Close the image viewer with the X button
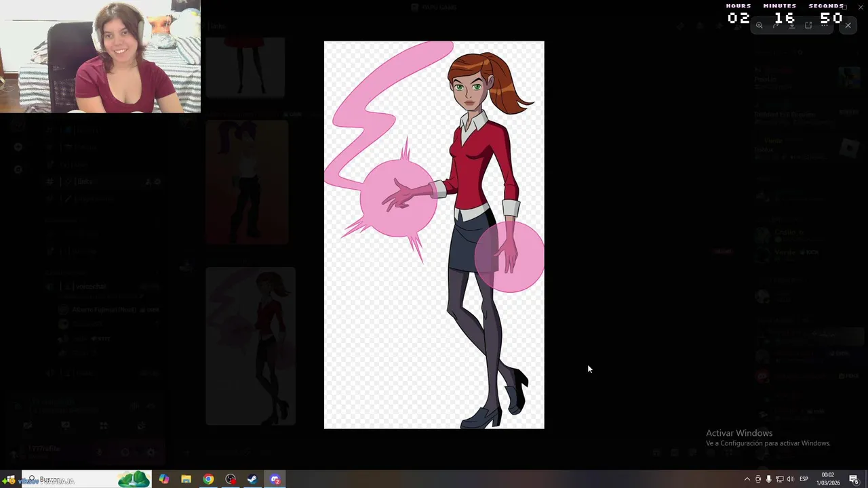868x488 pixels. pyautogui.click(x=848, y=25)
